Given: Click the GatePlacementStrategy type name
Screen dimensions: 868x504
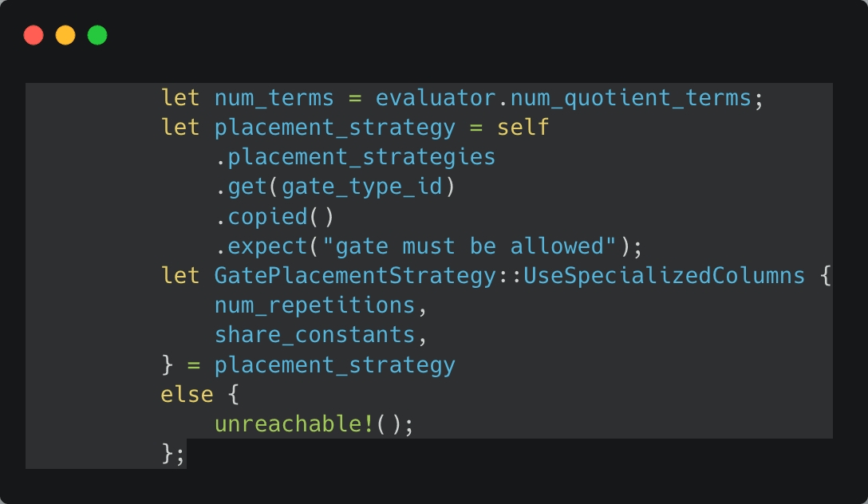Looking at the screenshot, I should click(355, 276).
